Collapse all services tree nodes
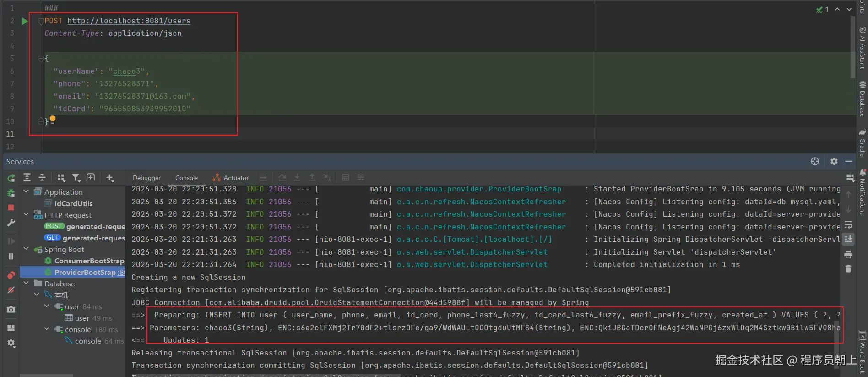Screen dimensions: 868x377 coord(42,178)
